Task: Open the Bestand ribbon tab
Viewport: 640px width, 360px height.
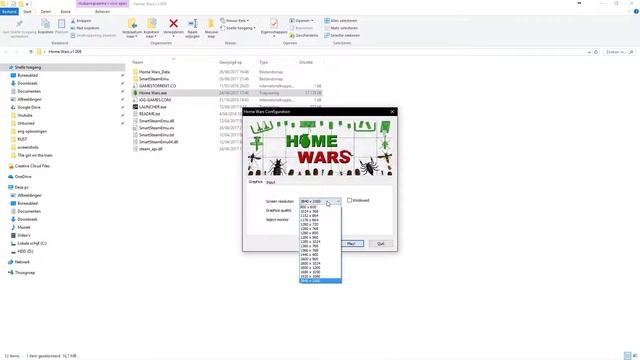Action: (9, 11)
